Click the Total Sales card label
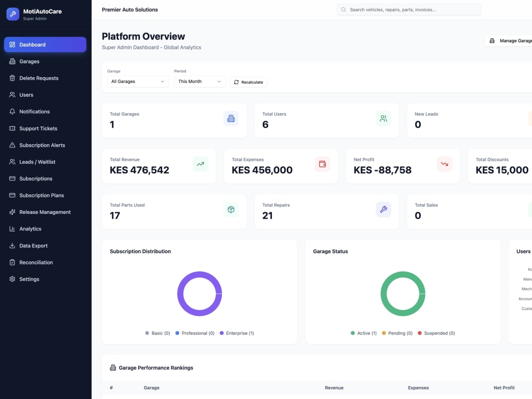The image size is (532, 399). tap(426, 205)
